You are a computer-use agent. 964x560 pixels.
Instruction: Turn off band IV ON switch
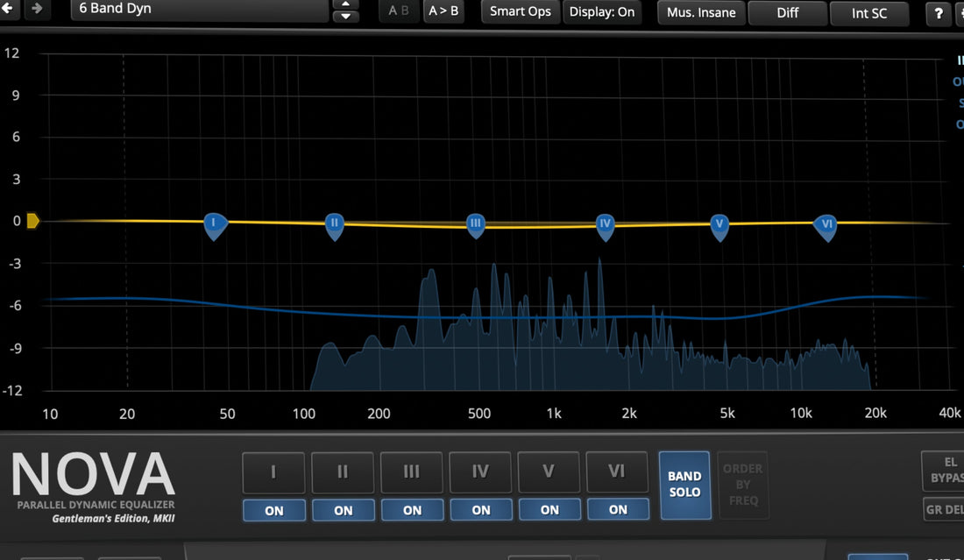click(x=481, y=510)
